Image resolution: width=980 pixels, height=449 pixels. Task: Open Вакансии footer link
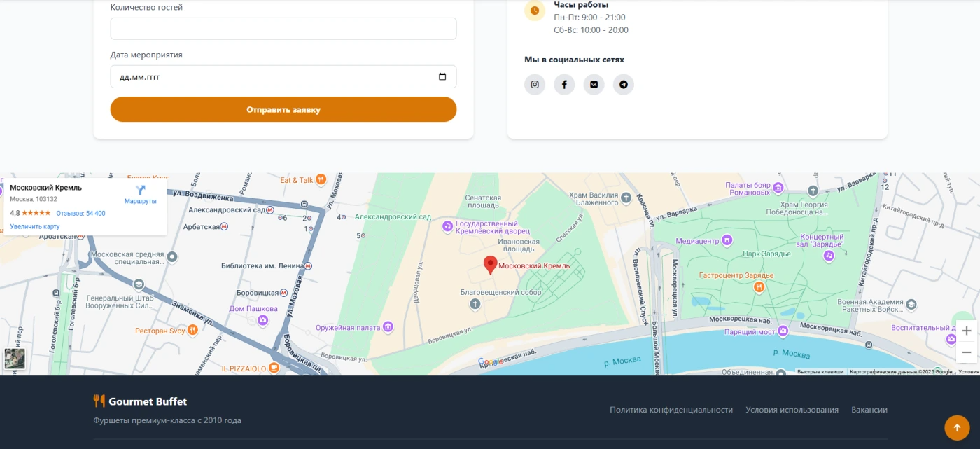869,410
